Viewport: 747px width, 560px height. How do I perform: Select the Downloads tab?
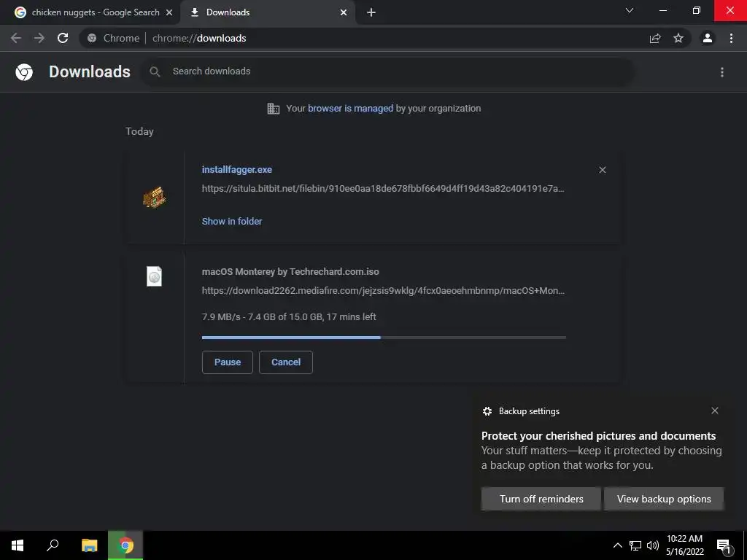pyautogui.click(x=267, y=12)
